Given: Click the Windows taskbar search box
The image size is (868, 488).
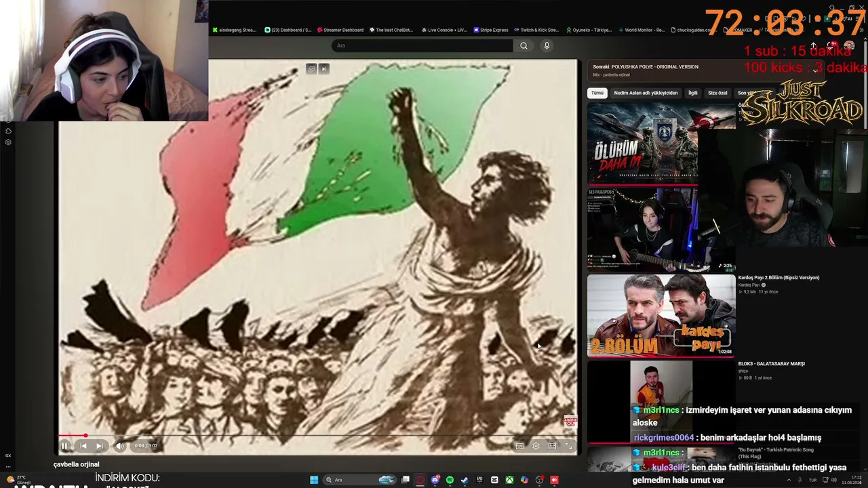Looking at the screenshot, I should pyautogui.click(x=359, y=480).
